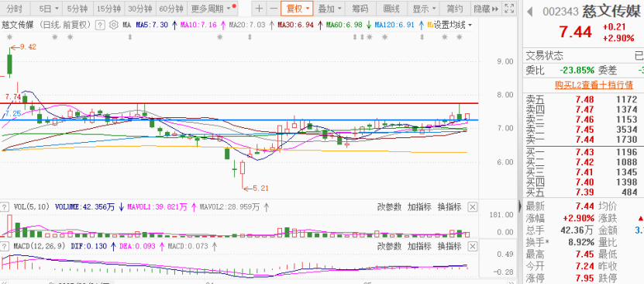Screen dimensions: 644x284
Task: Switch to 分时 tab
Action: (15, 9)
